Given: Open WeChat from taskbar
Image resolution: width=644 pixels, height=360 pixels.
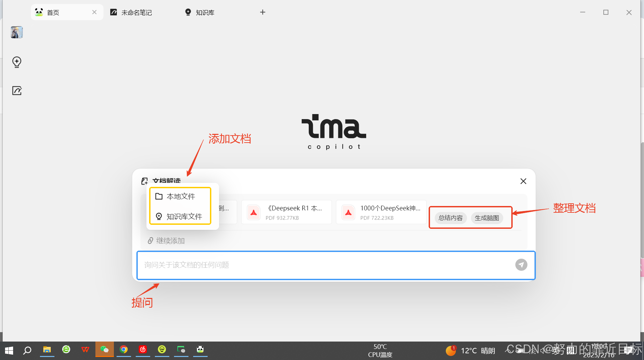Looking at the screenshot, I should pos(104,350).
